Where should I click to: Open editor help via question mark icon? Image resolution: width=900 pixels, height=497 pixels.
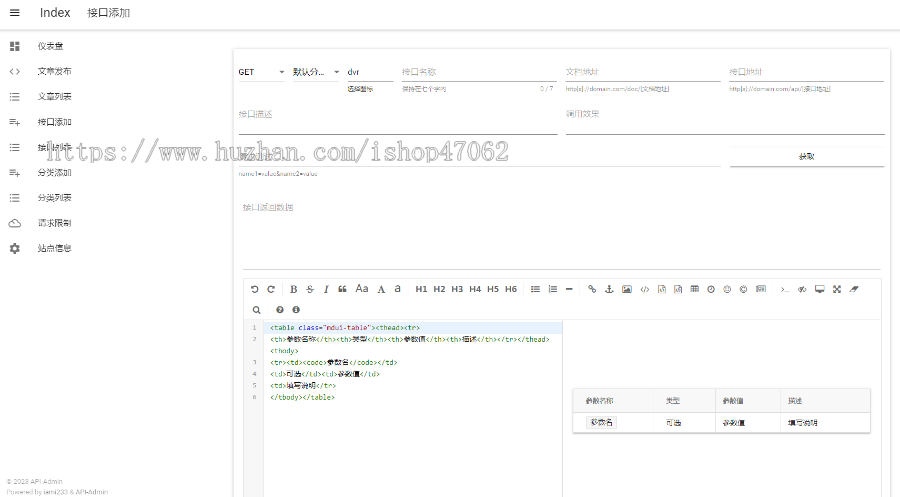(280, 310)
